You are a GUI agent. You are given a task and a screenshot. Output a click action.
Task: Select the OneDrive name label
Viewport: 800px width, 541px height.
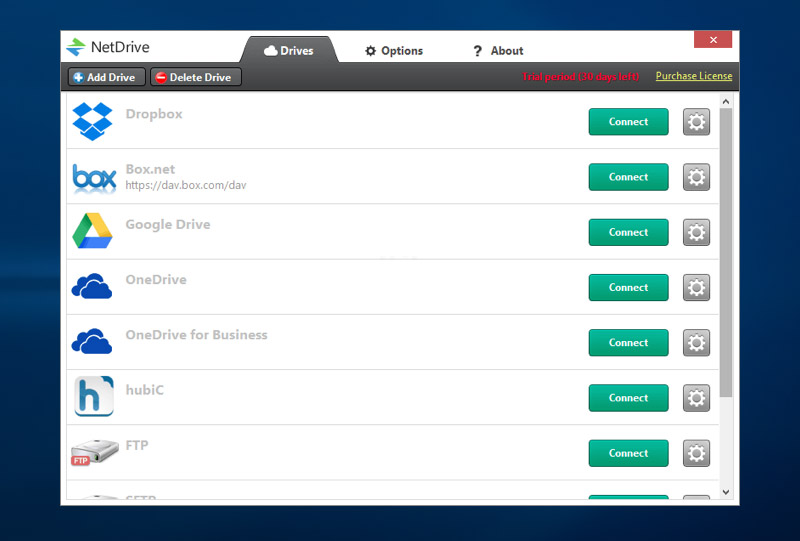point(156,280)
